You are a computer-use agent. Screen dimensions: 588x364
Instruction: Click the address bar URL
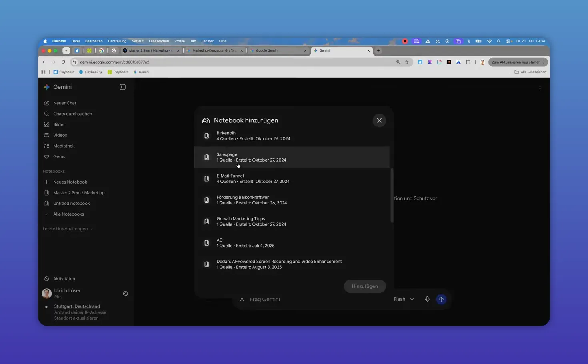point(114,62)
